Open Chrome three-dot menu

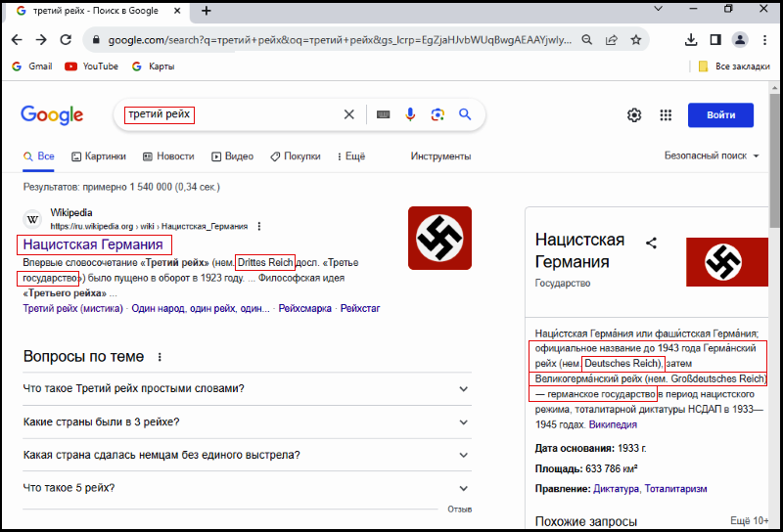coord(764,40)
